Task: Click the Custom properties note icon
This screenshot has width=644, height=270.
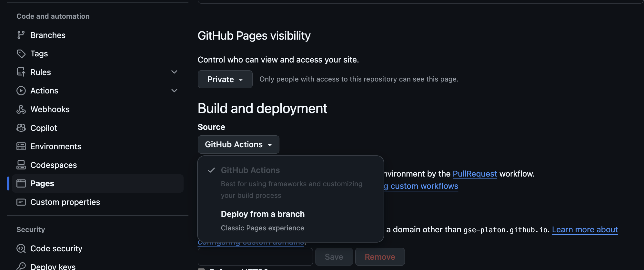Action: pyautogui.click(x=21, y=202)
